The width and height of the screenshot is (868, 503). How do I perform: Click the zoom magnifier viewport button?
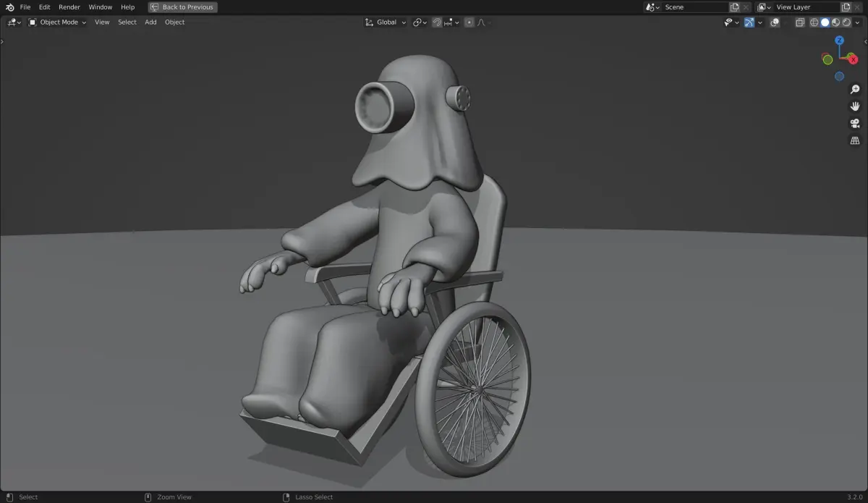[855, 89]
